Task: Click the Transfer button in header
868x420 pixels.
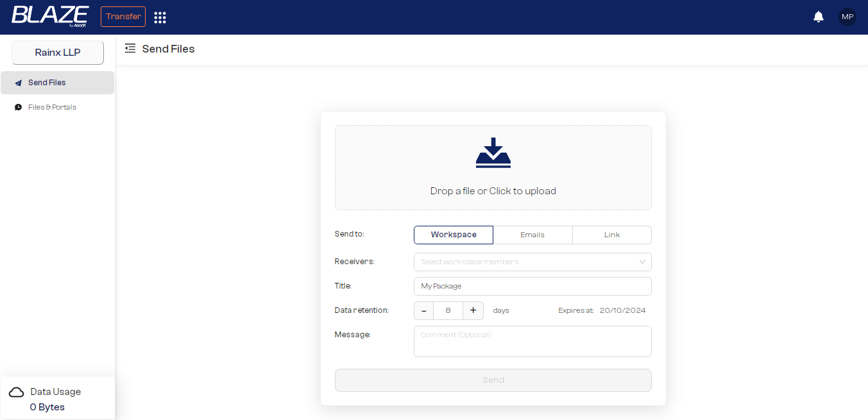Action: pyautogui.click(x=123, y=17)
